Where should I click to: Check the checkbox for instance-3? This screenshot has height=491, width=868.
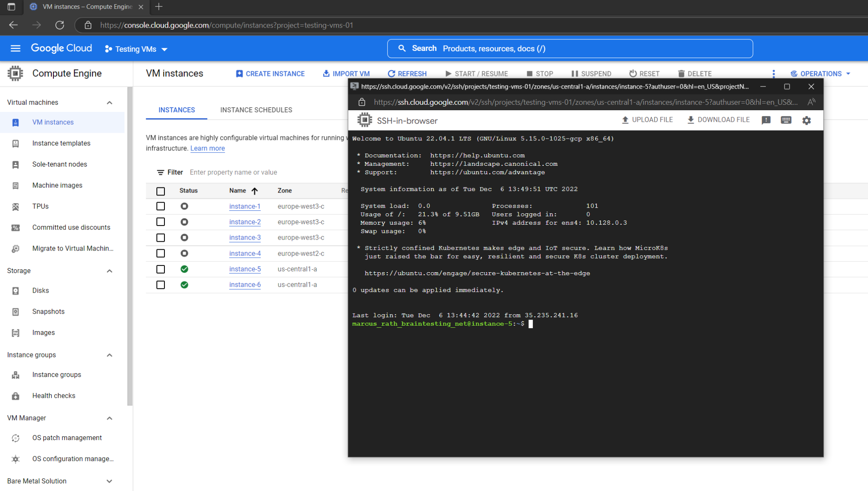[x=161, y=237]
